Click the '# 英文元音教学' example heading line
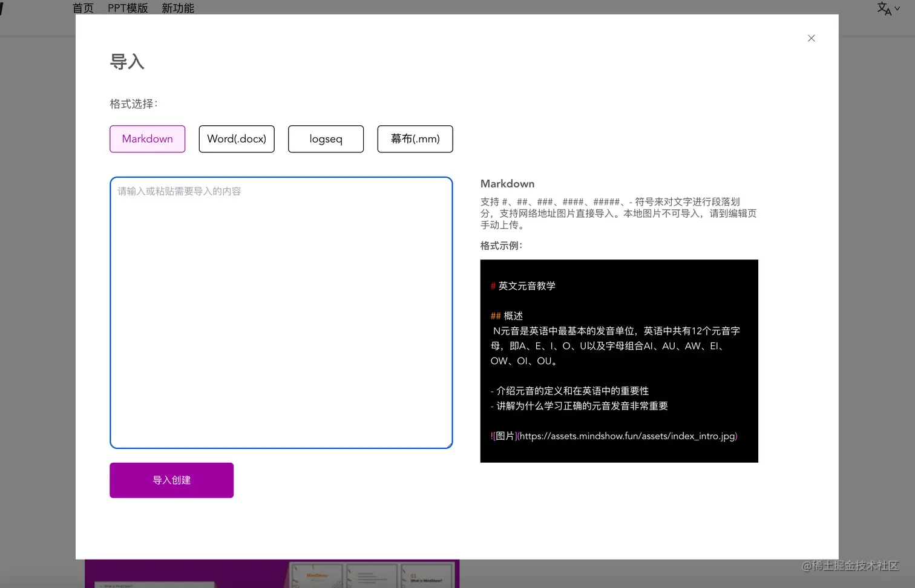The height and width of the screenshot is (588, 915). (x=523, y=286)
